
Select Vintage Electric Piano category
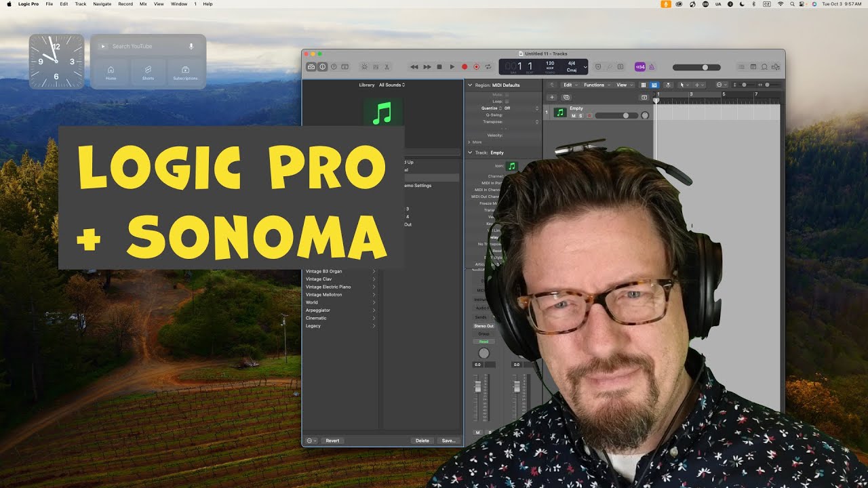coord(340,287)
